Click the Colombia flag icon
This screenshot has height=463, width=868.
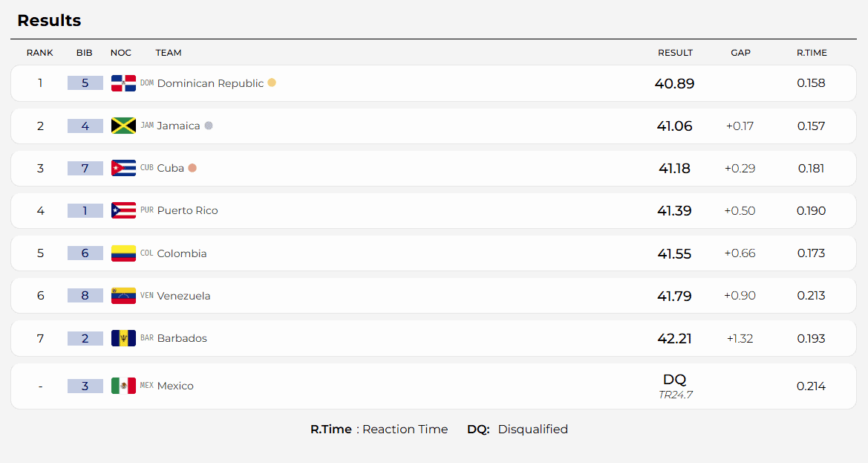coord(123,253)
